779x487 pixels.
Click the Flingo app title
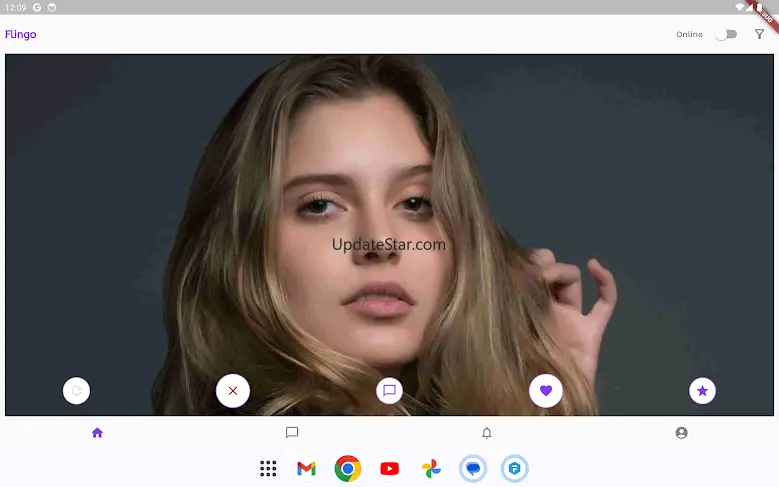tap(21, 34)
